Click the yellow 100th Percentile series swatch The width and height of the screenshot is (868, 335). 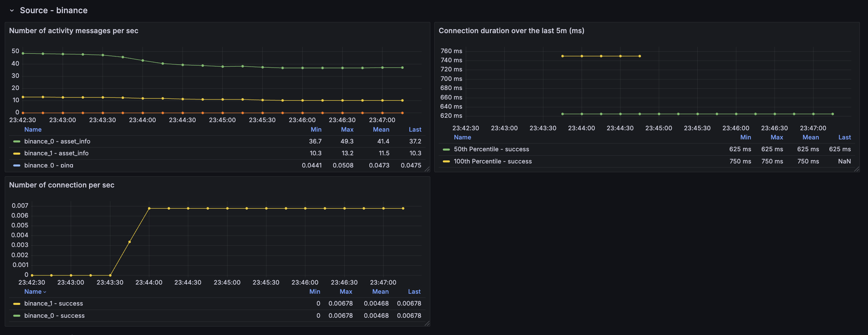pyautogui.click(x=446, y=161)
